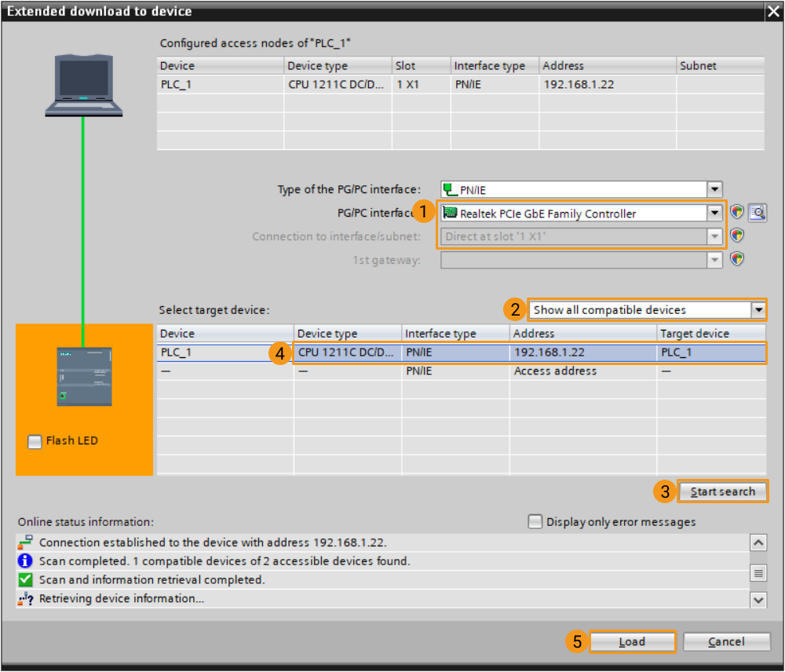Click the shield icon beside 1st gateway field
The height and width of the screenshot is (672, 785).
[736, 259]
